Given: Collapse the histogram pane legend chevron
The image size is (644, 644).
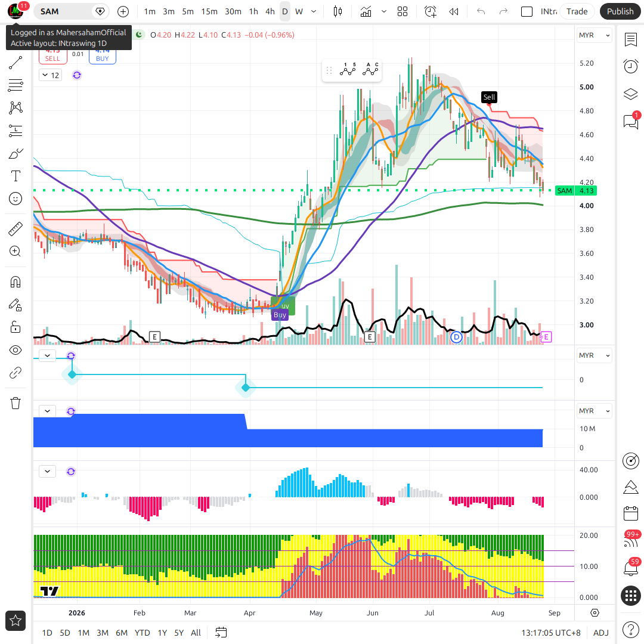Looking at the screenshot, I should (x=48, y=472).
